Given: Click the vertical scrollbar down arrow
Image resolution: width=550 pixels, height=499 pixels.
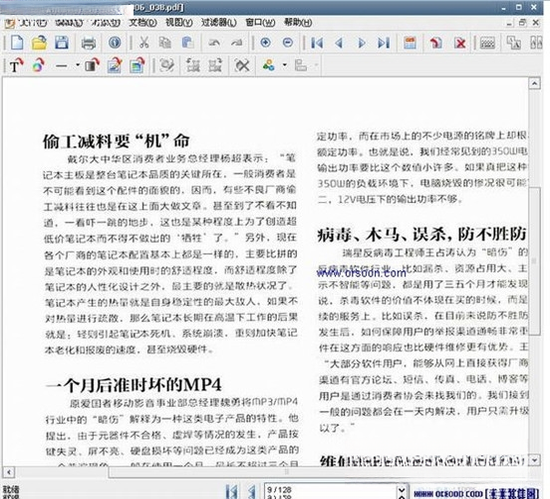Looking at the screenshot, I should 534,459.
